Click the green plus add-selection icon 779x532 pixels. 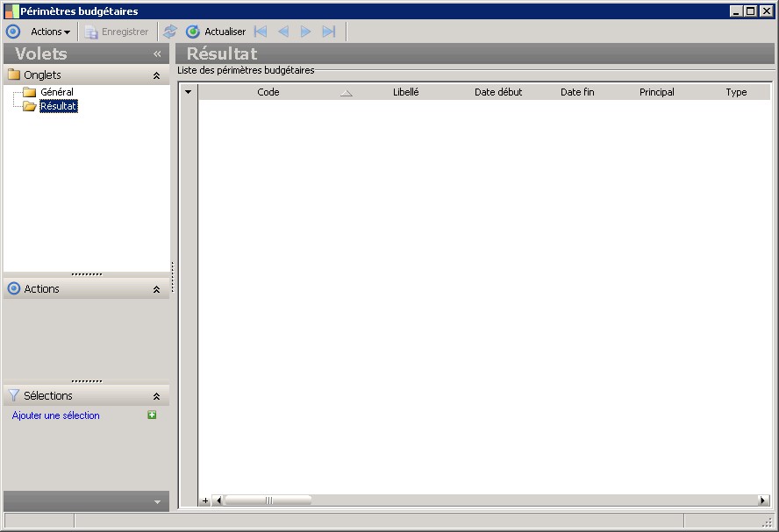tap(152, 415)
